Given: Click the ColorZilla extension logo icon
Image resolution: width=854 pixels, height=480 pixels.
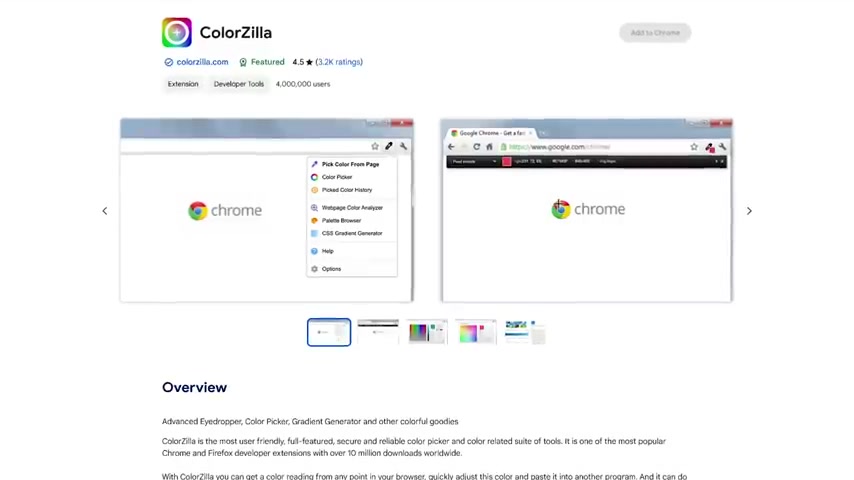Looking at the screenshot, I should 176,32.
